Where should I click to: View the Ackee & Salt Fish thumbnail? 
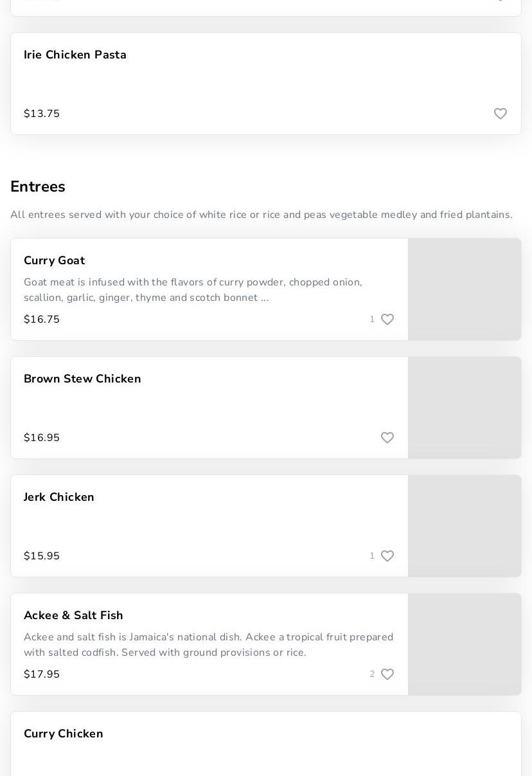[465, 644]
